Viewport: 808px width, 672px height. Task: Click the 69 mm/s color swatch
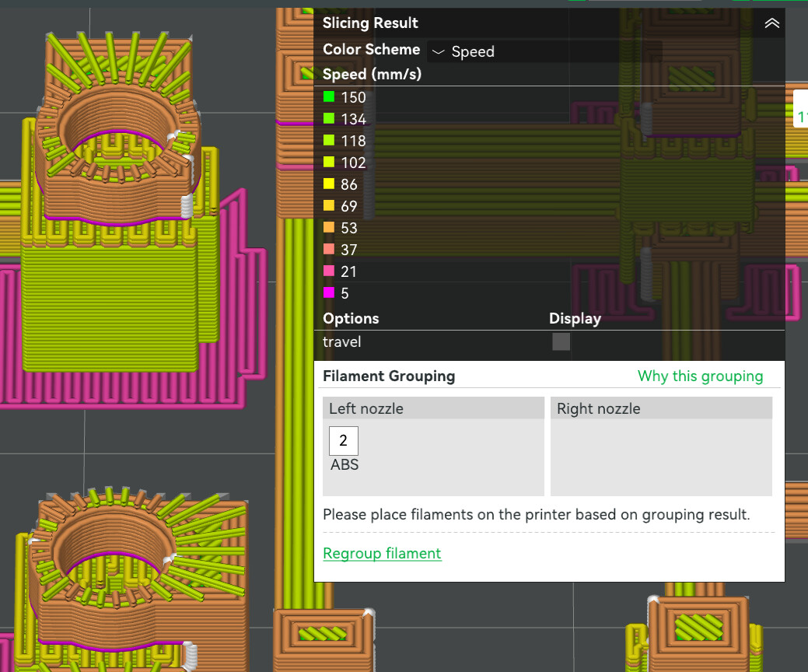(329, 205)
